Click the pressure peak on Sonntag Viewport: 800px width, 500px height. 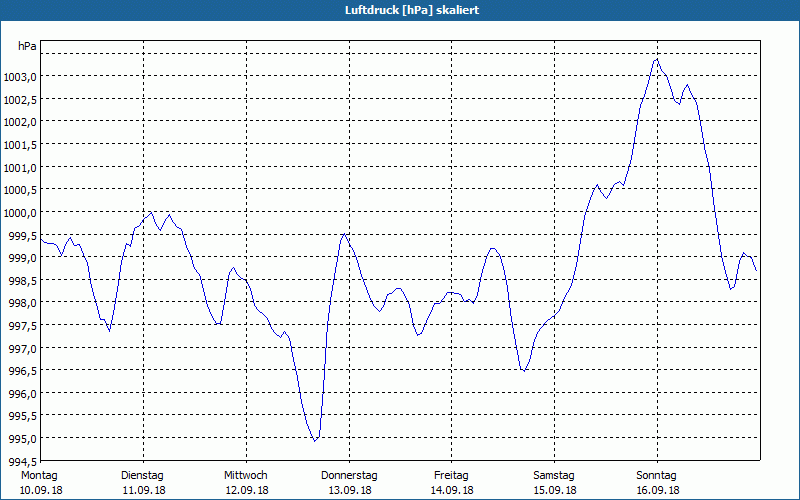pos(657,60)
